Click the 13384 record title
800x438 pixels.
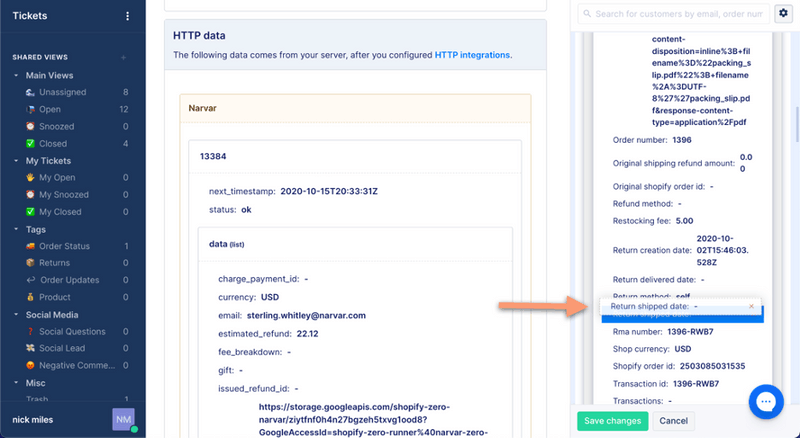pos(213,156)
